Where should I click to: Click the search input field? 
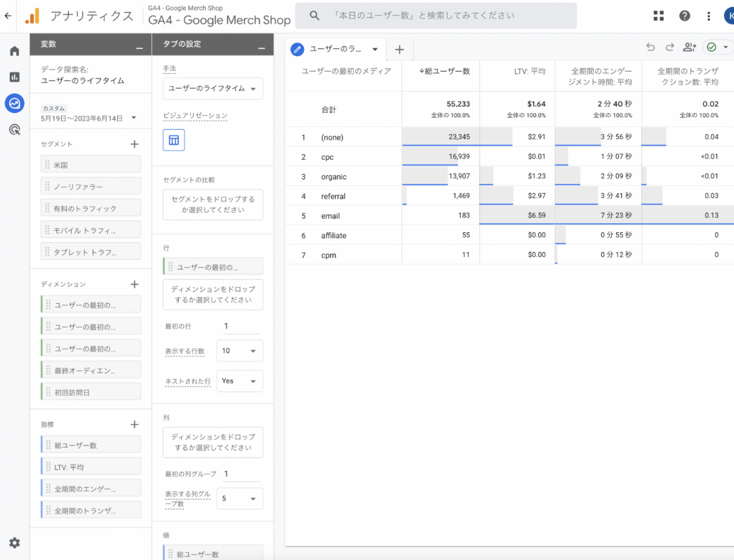[x=436, y=15]
